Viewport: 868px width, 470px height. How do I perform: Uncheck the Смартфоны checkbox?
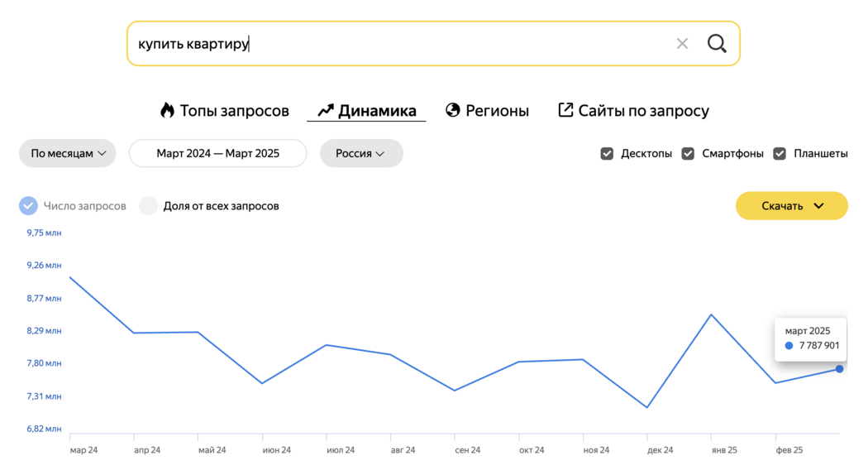688,154
